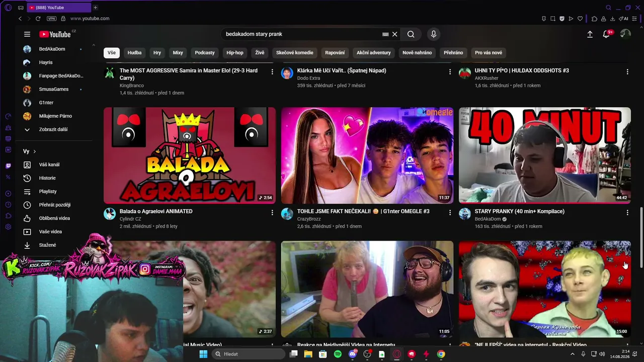Play the 'Balada o Agraelovi' thumbnail
The width and height of the screenshot is (644, 362).
190,155
